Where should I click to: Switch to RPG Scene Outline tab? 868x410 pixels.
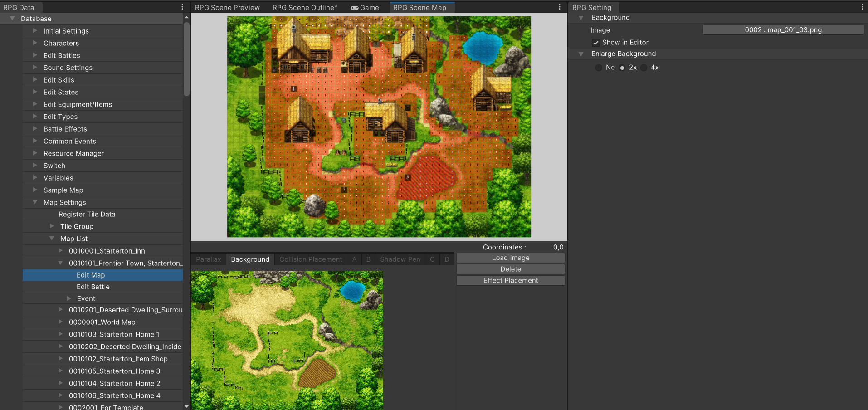(x=305, y=8)
